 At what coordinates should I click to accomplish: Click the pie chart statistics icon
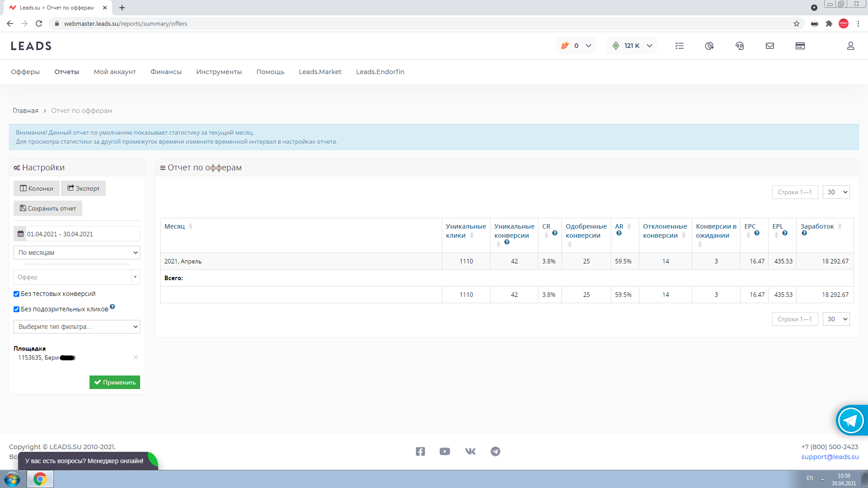[709, 46]
